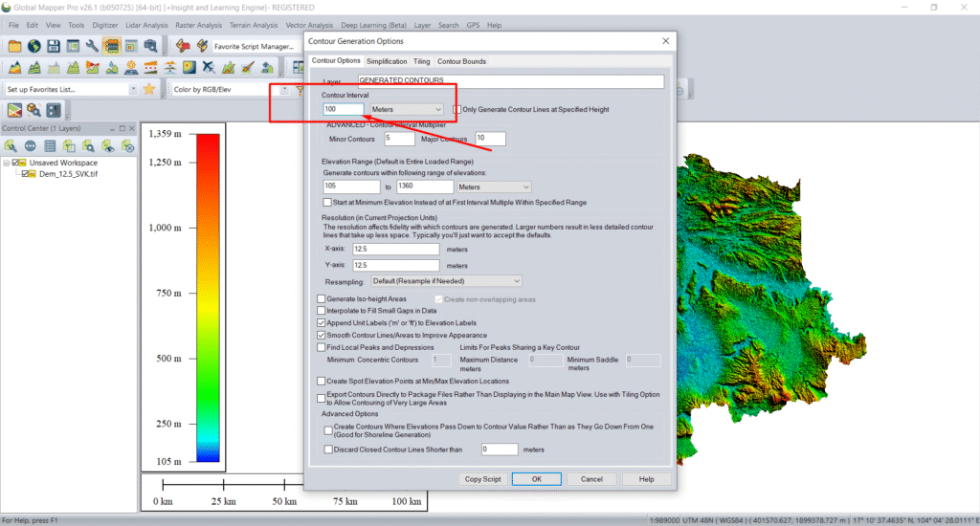Enable Discard Closed Contour Lines Shorter than
Image resolution: width=980 pixels, height=526 pixels.
point(328,449)
